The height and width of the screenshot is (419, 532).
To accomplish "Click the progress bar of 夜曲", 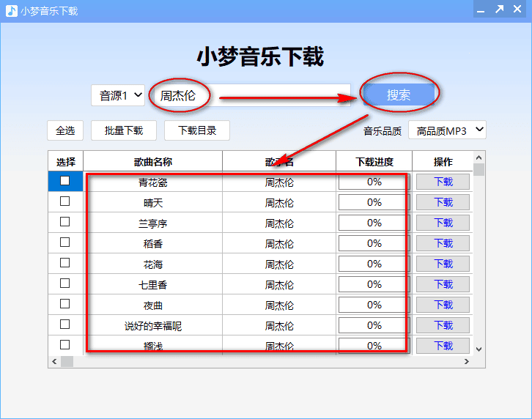I will click(374, 305).
